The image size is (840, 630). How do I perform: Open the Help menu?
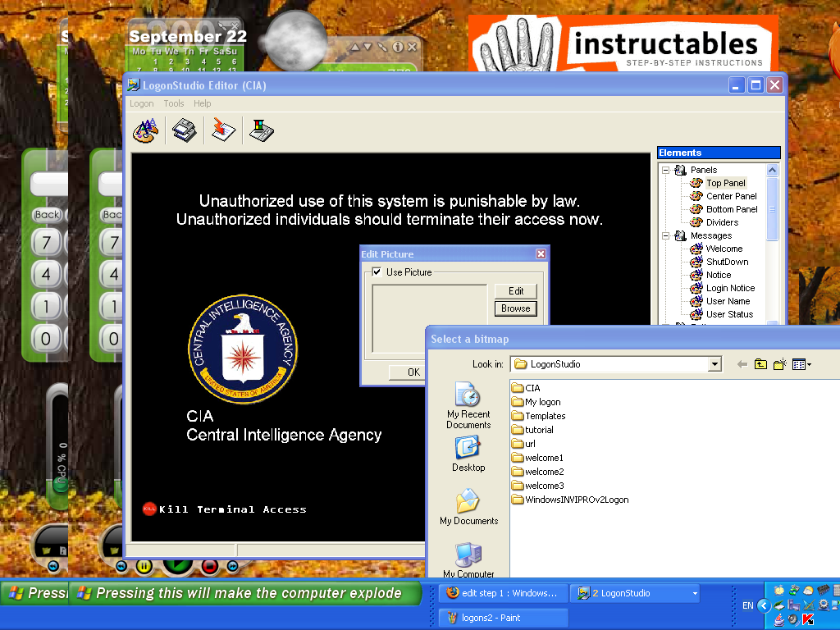click(x=202, y=103)
